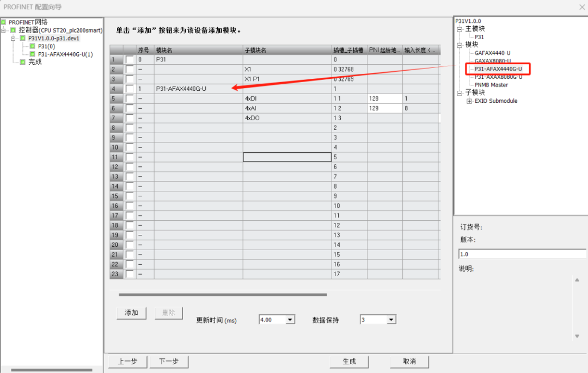Select PROFINET网络 in the left tree
This screenshot has width=588, height=373.
[28, 22]
